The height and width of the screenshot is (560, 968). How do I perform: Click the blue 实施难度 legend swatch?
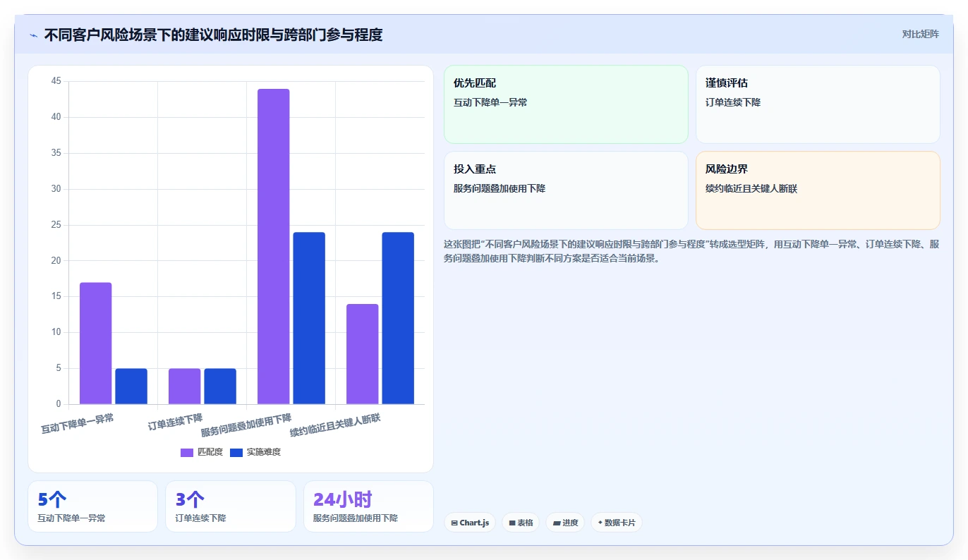pos(236,452)
